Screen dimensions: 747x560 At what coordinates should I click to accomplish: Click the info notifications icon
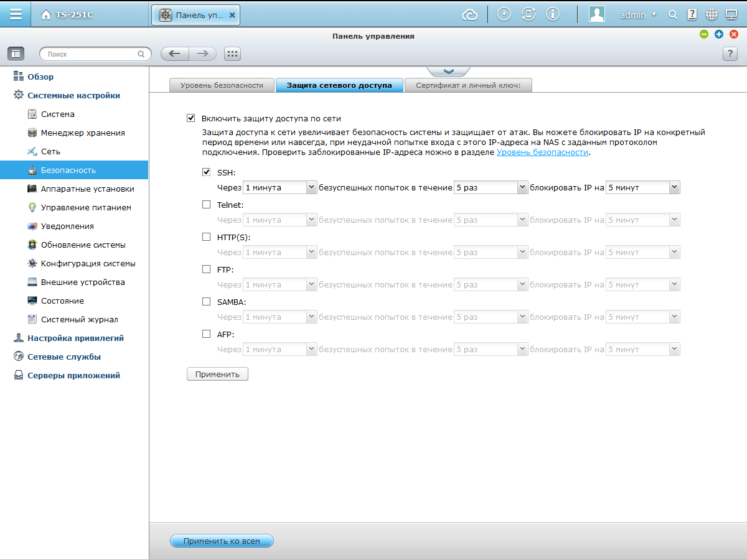click(553, 14)
